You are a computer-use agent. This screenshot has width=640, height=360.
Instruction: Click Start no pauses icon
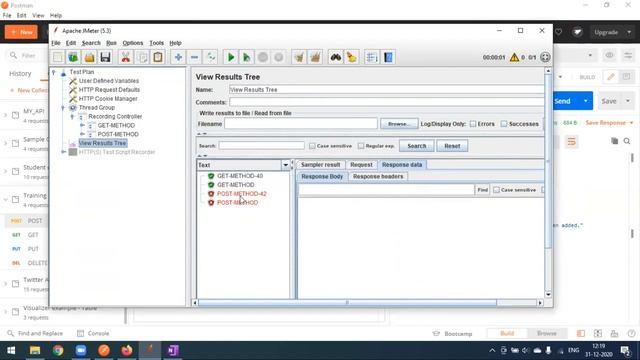[x=247, y=57]
